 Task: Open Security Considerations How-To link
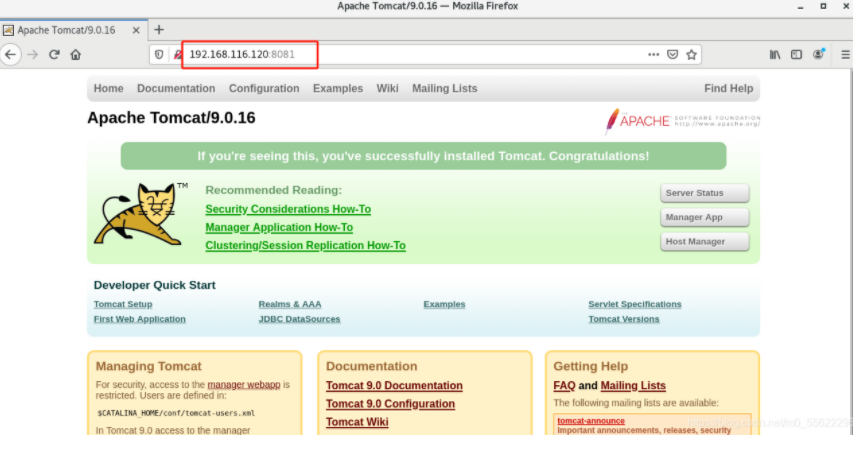288,209
